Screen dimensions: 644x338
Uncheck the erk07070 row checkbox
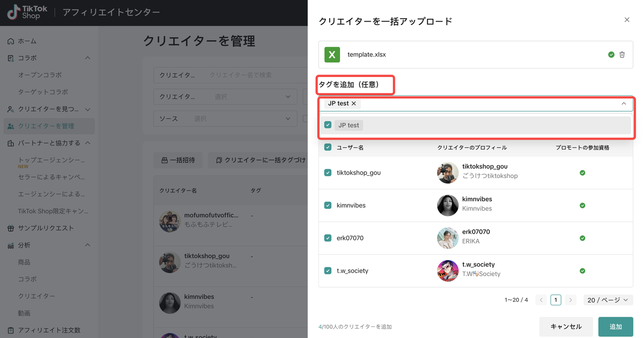point(328,238)
